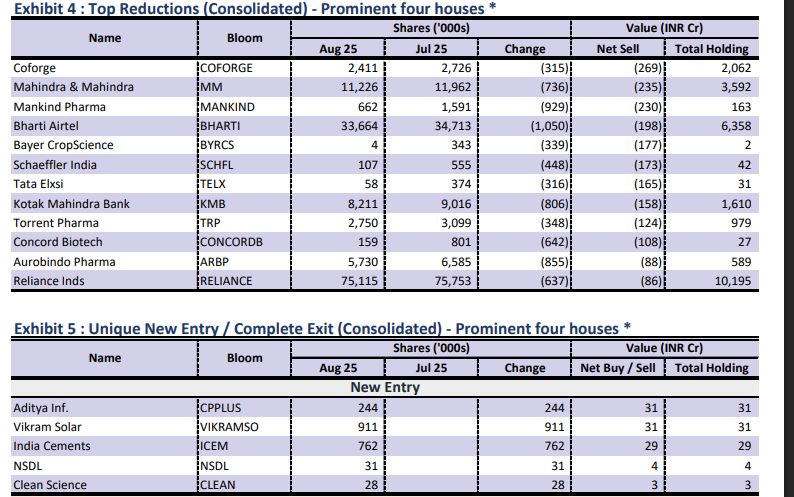The image size is (794, 497).
Task: Select the New Entry section header
Action: (384, 387)
